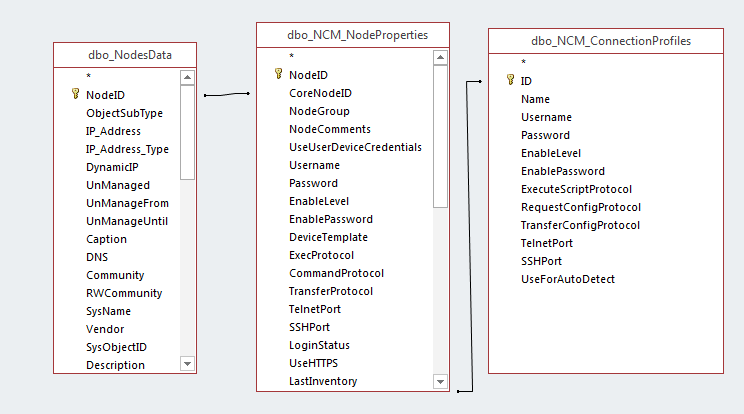The width and height of the screenshot is (744, 414).
Task: Select Username field in dbo_NCM_ConnectionProfiles
Action: pyautogui.click(x=546, y=118)
